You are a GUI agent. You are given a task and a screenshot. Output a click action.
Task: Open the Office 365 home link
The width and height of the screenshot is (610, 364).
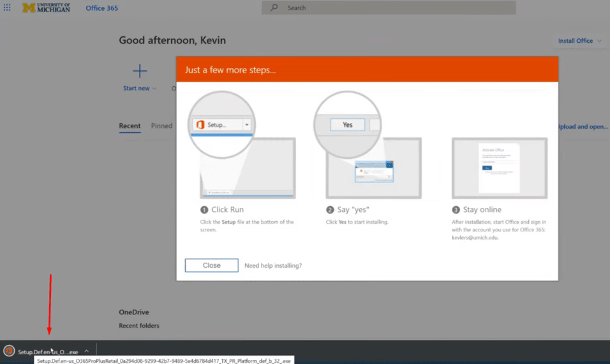pos(101,8)
